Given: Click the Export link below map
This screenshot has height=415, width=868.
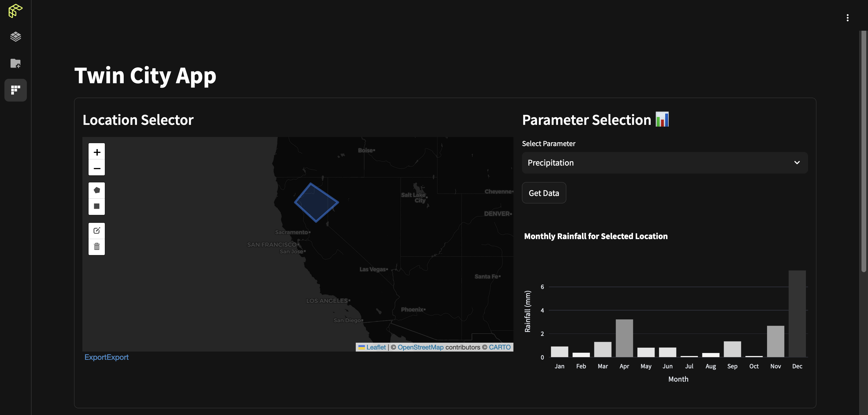Looking at the screenshot, I should [x=106, y=357].
